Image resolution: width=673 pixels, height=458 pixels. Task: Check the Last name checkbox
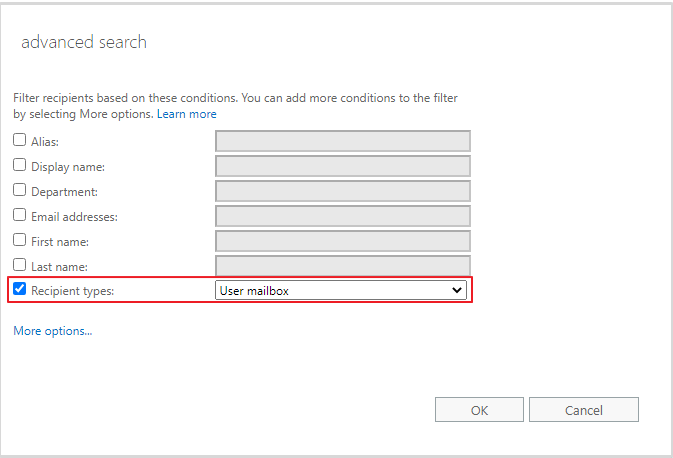click(x=19, y=264)
